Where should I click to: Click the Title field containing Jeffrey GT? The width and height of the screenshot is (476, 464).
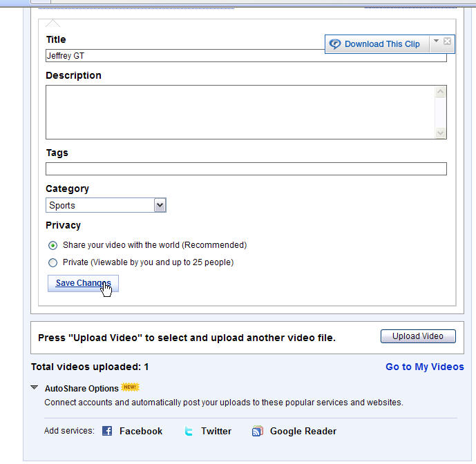(246, 55)
